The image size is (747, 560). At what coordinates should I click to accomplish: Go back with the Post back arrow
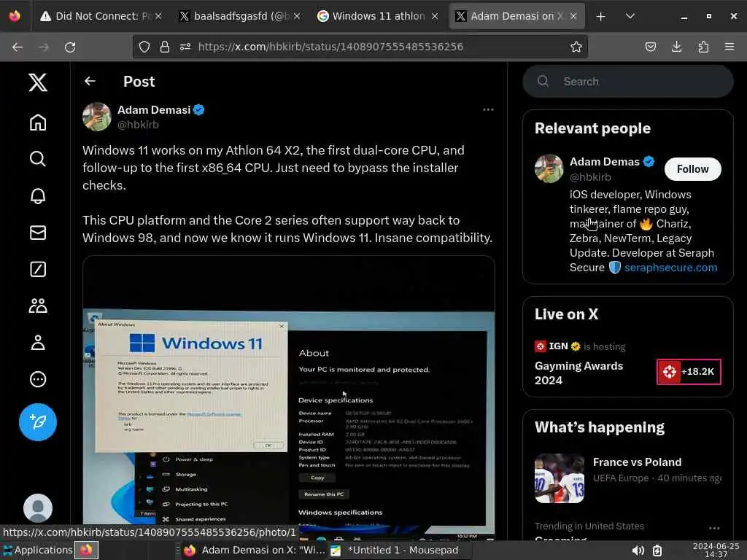click(90, 82)
